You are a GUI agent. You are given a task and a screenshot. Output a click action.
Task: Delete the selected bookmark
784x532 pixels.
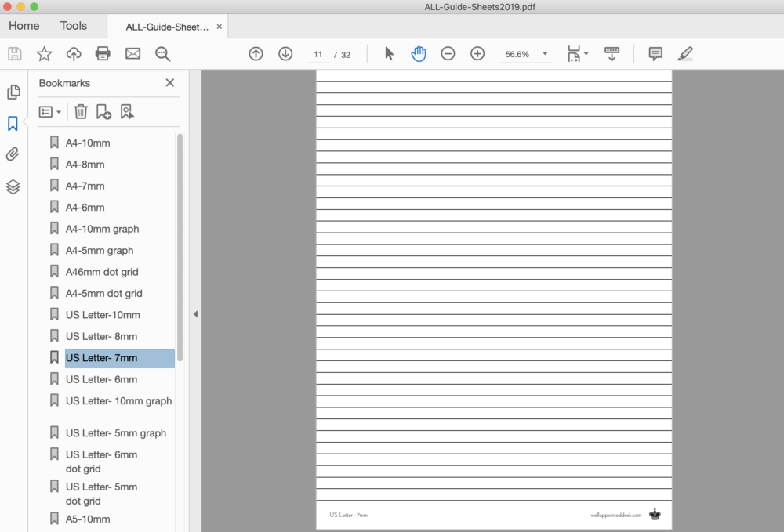(81, 111)
